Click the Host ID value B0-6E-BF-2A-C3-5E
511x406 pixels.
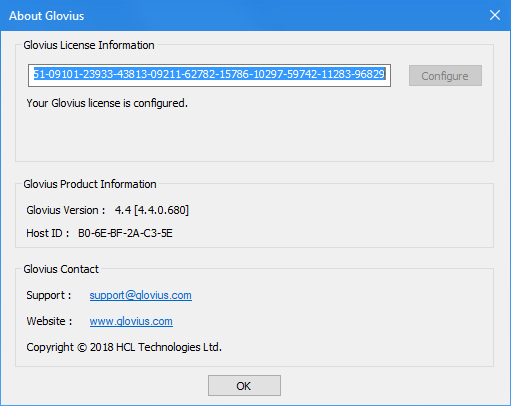point(125,233)
